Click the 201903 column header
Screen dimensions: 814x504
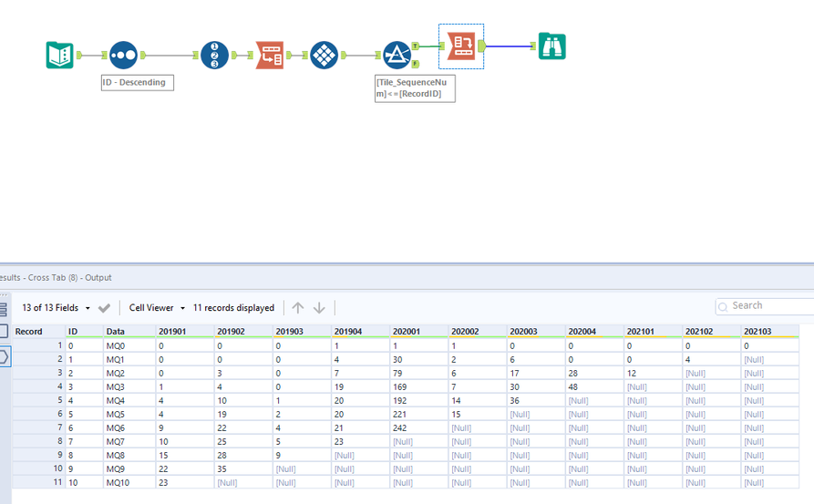pyautogui.click(x=302, y=331)
